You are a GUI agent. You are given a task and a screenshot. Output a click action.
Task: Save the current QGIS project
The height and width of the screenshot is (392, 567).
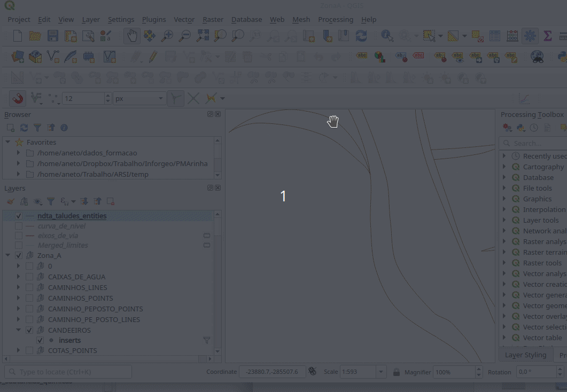coord(53,36)
